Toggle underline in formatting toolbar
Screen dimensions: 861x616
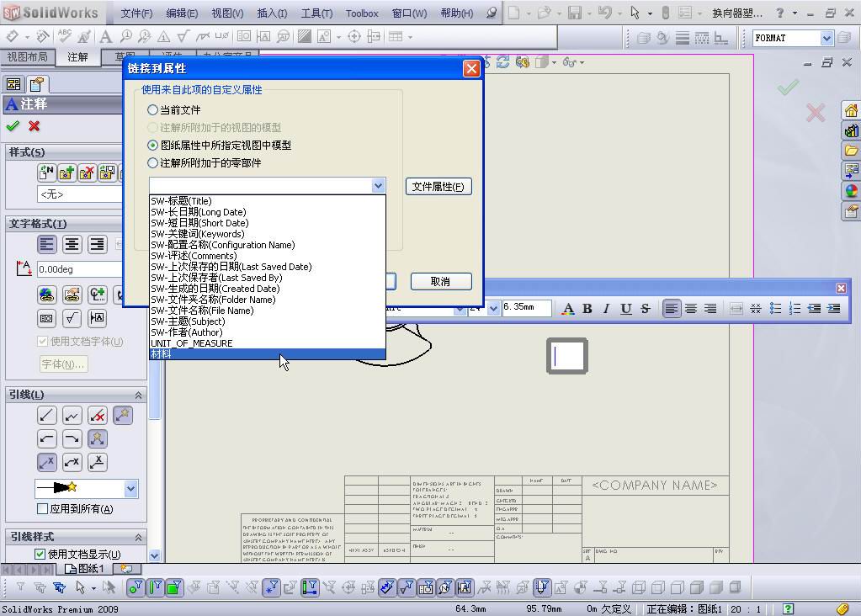tap(626, 309)
